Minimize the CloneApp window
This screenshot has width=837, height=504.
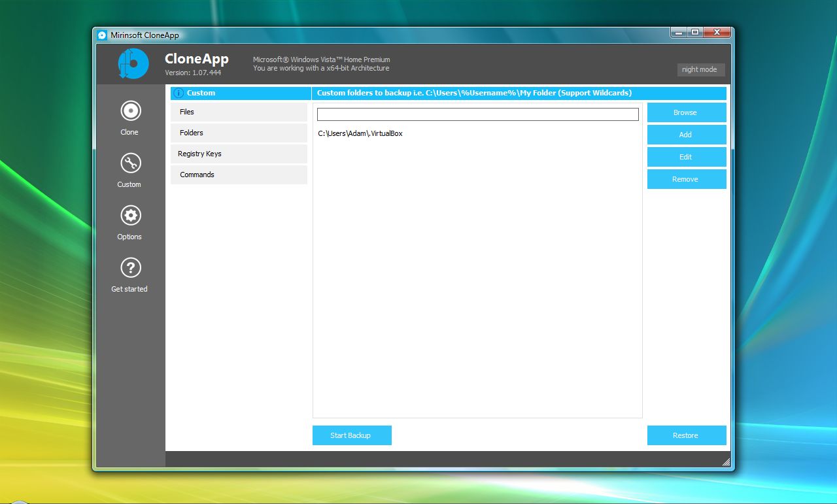679,32
